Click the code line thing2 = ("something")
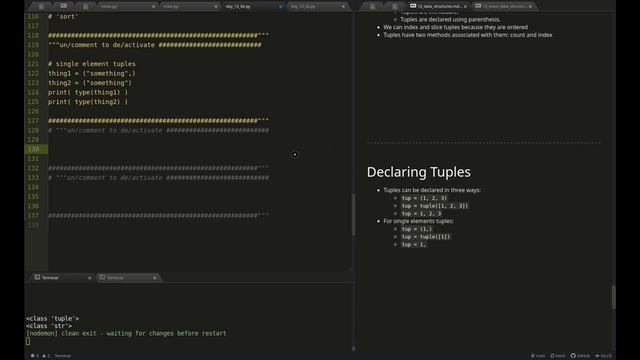Image resolution: width=640 pixels, height=360 pixels. tap(90, 83)
